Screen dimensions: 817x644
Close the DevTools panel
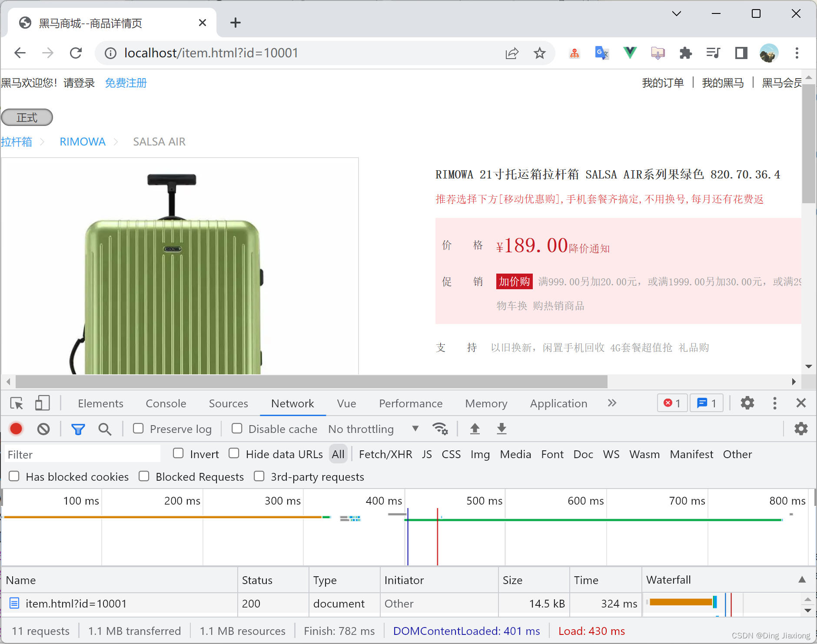click(801, 403)
